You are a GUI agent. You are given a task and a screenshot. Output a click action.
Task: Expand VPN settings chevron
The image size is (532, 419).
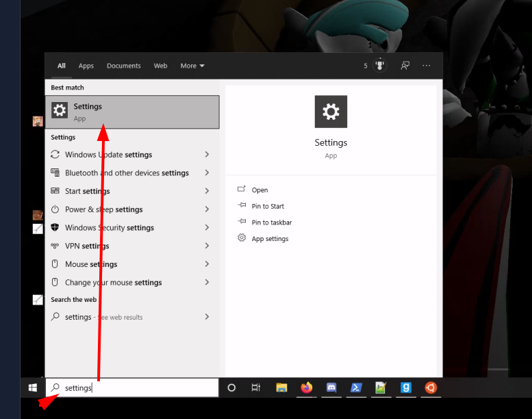coord(207,246)
